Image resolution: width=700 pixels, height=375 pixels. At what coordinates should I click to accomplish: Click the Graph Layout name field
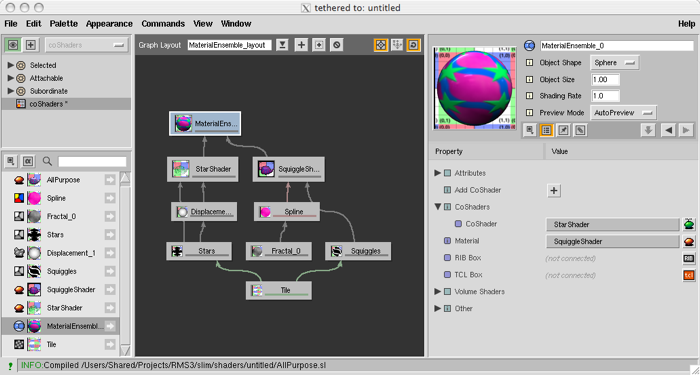coord(229,45)
